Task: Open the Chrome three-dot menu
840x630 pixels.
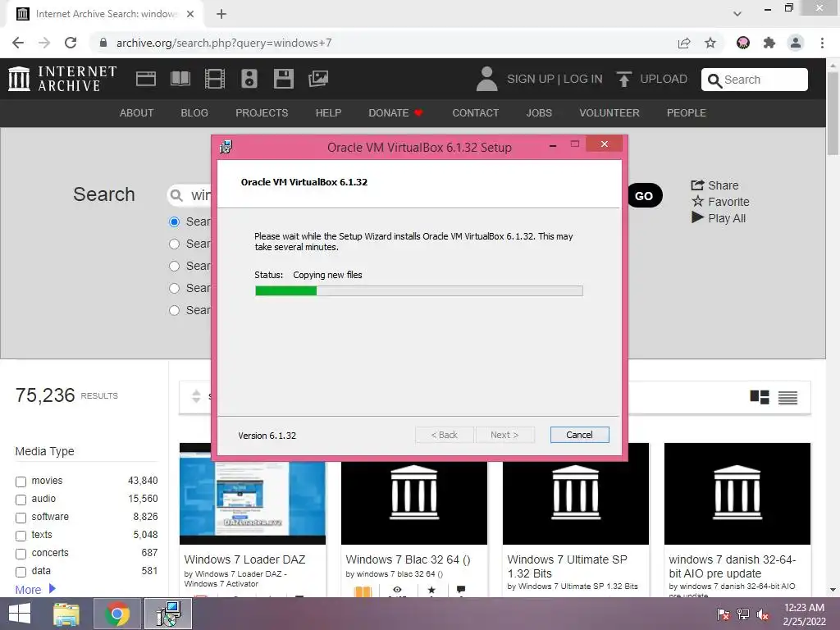Action: pos(822,43)
